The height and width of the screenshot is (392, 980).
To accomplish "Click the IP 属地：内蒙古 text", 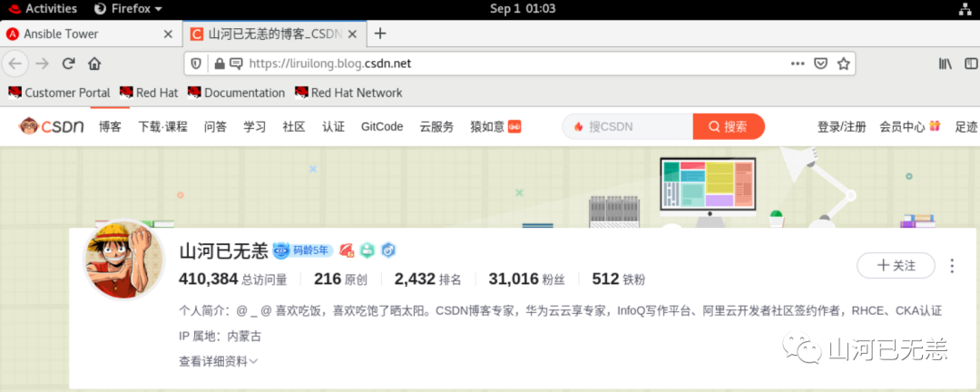I will coord(220,337).
